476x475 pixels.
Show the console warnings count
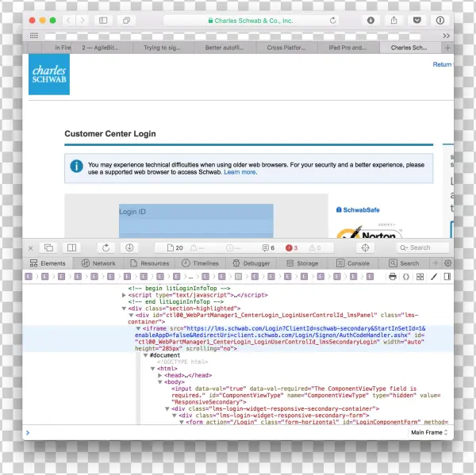(315, 248)
